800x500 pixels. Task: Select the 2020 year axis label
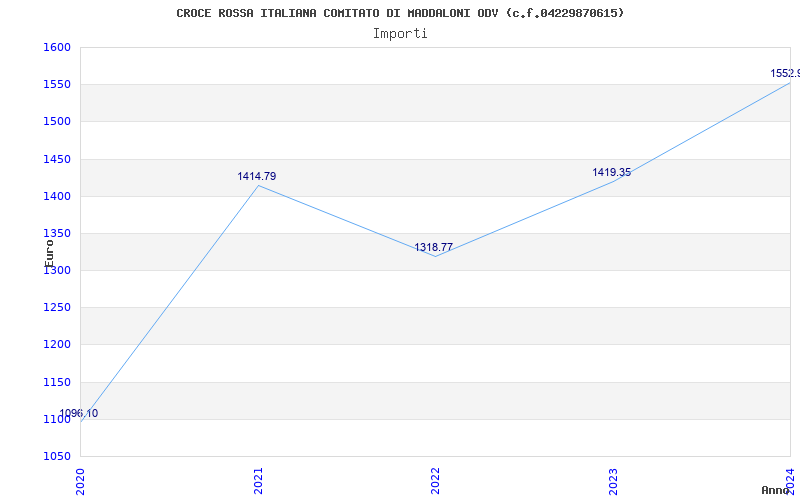[x=81, y=481]
